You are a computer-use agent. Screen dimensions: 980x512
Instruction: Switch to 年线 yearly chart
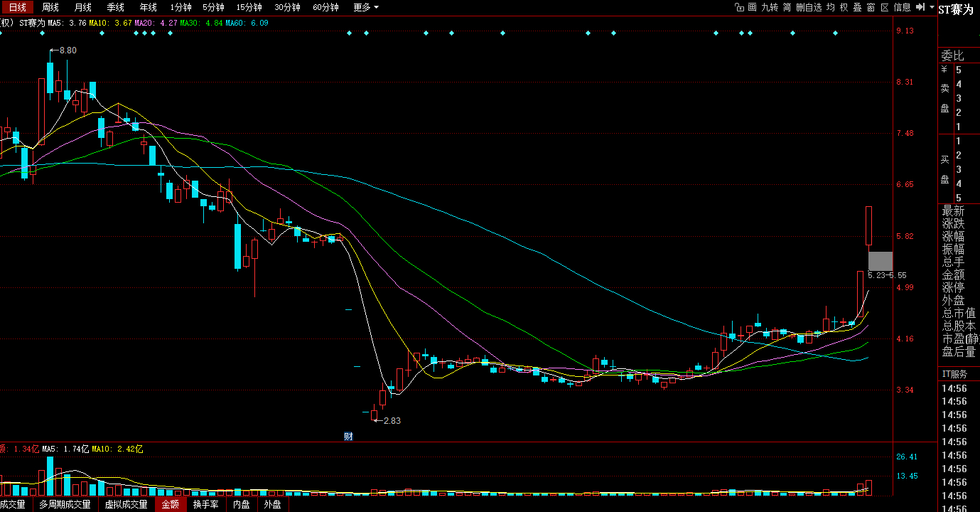(148, 7)
